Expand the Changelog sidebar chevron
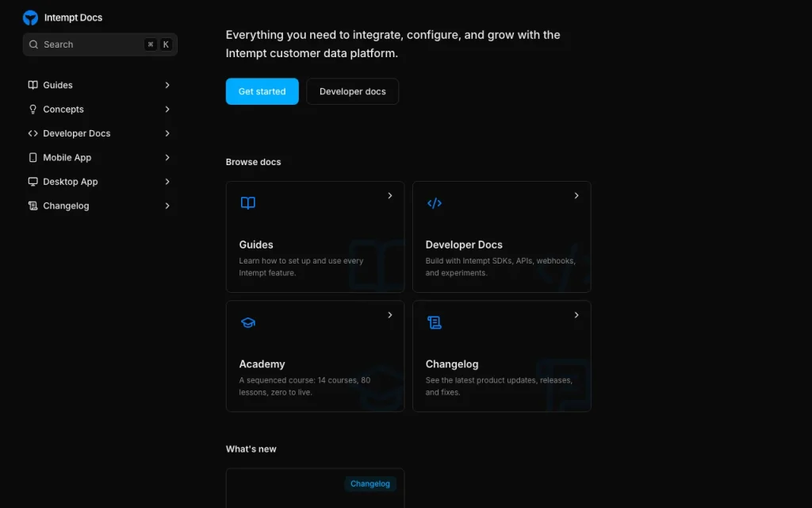Screen dimensions: 812x508 tap(167, 206)
